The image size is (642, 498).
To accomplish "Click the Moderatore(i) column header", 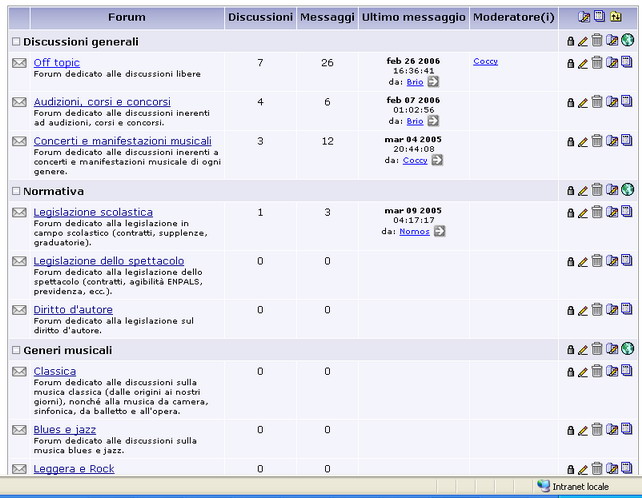I will 513,17.
